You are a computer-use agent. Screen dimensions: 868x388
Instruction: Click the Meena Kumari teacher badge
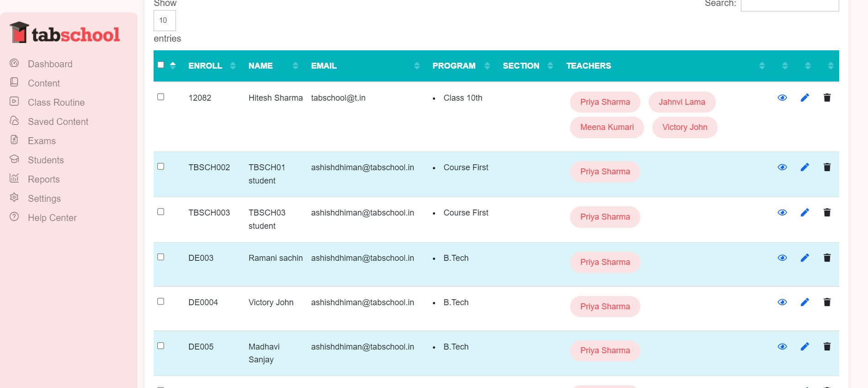607,127
